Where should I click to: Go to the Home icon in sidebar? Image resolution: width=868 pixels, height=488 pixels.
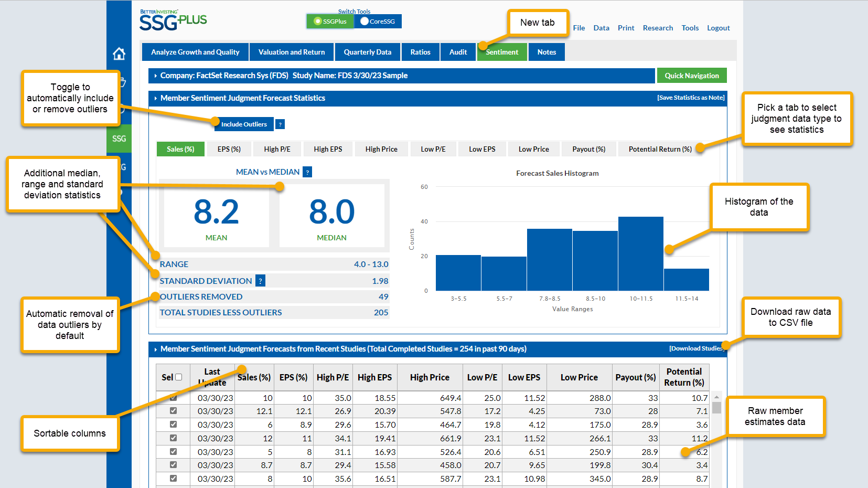click(119, 54)
